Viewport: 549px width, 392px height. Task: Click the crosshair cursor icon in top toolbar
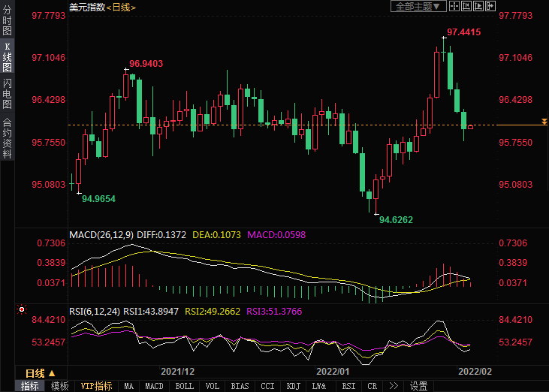pos(456,7)
